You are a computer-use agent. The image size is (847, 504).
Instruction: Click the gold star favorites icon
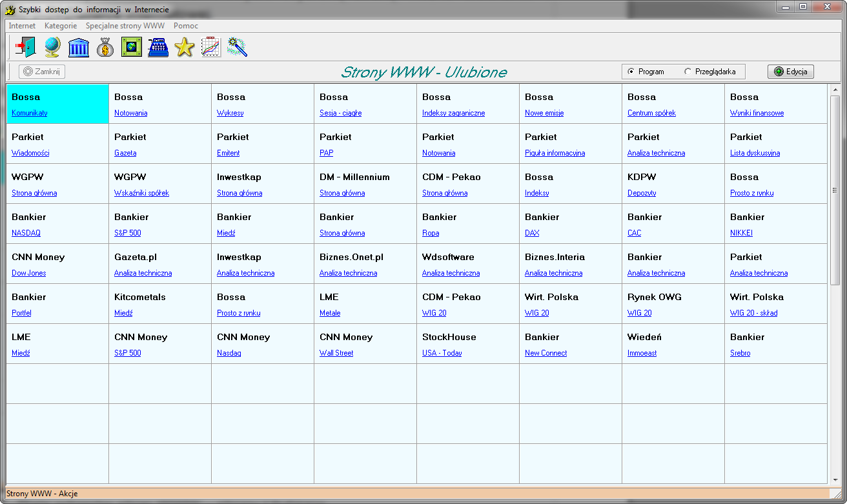[185, 47]
